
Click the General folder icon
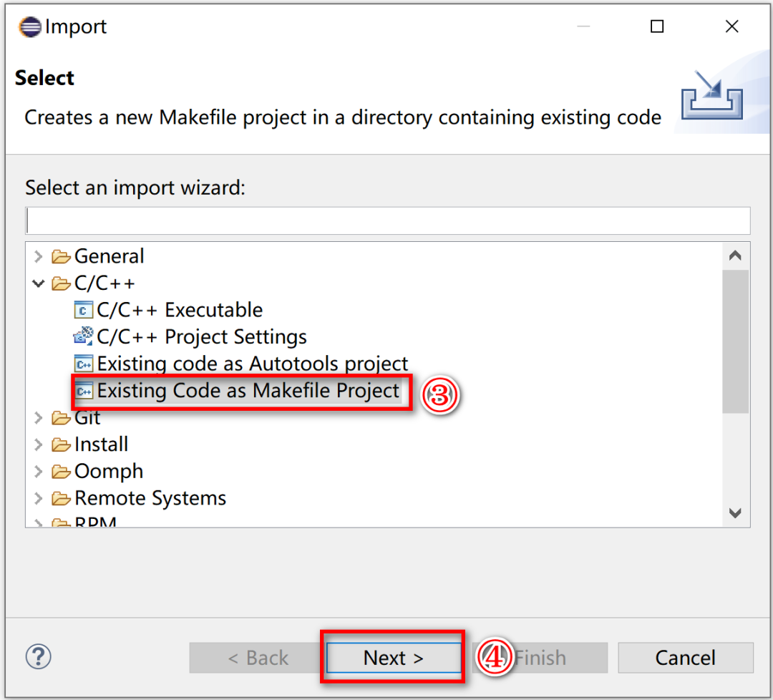coord(62,256)
